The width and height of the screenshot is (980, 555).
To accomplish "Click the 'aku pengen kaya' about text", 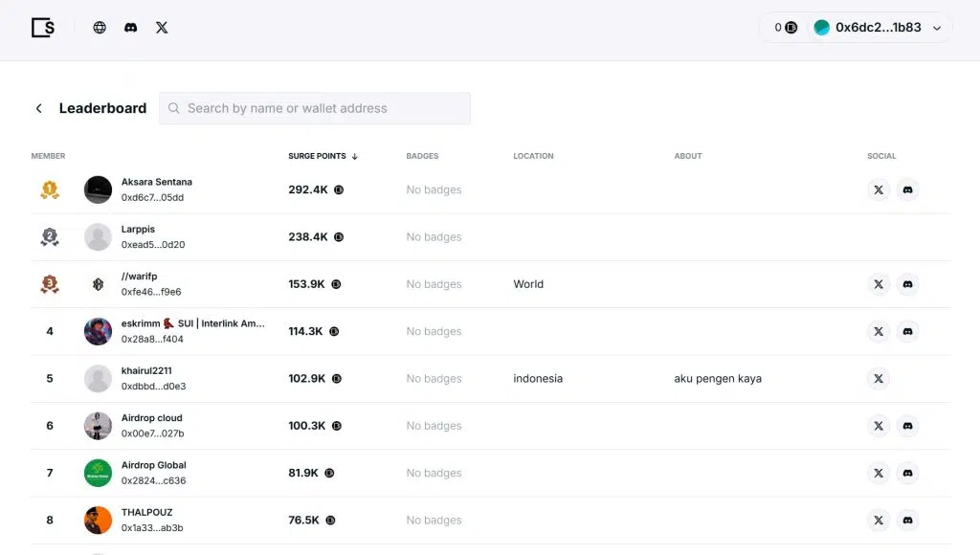I will (x=718, y=379).
